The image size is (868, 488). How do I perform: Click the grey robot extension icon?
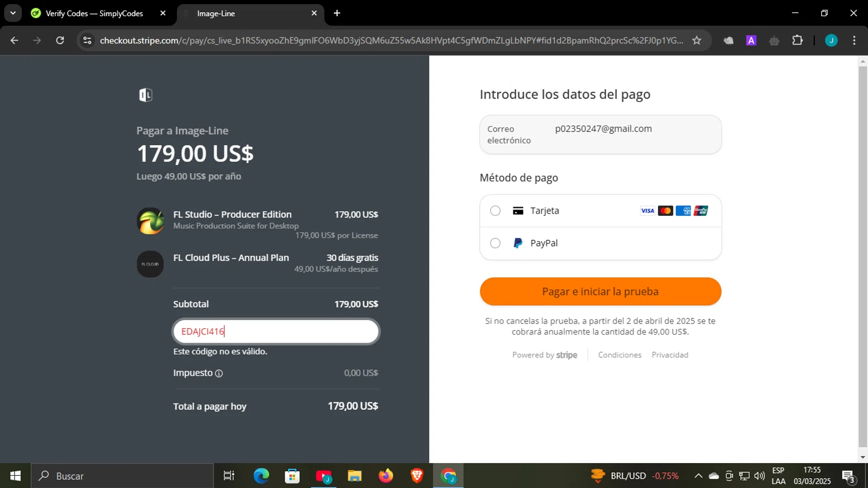(774, 40)
